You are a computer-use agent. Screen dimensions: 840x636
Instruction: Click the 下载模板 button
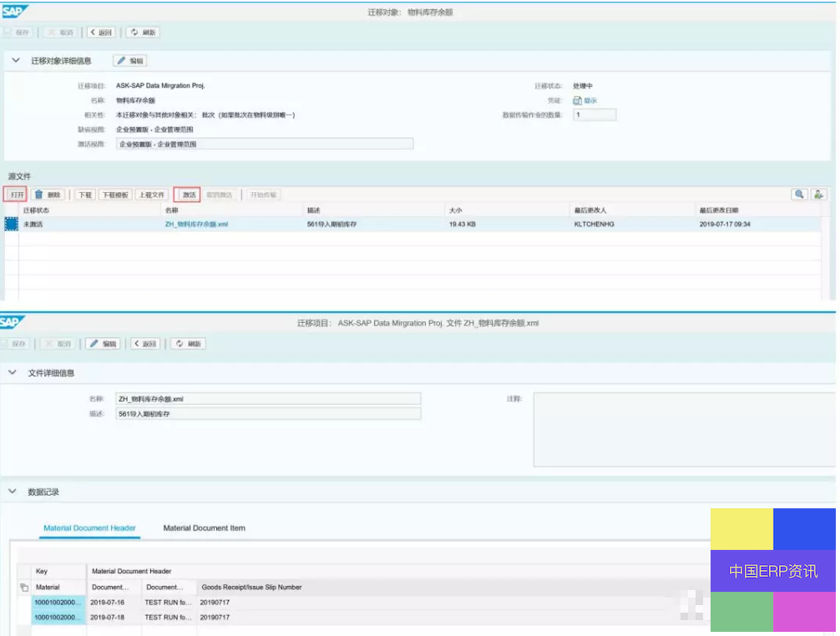[115, 194]
